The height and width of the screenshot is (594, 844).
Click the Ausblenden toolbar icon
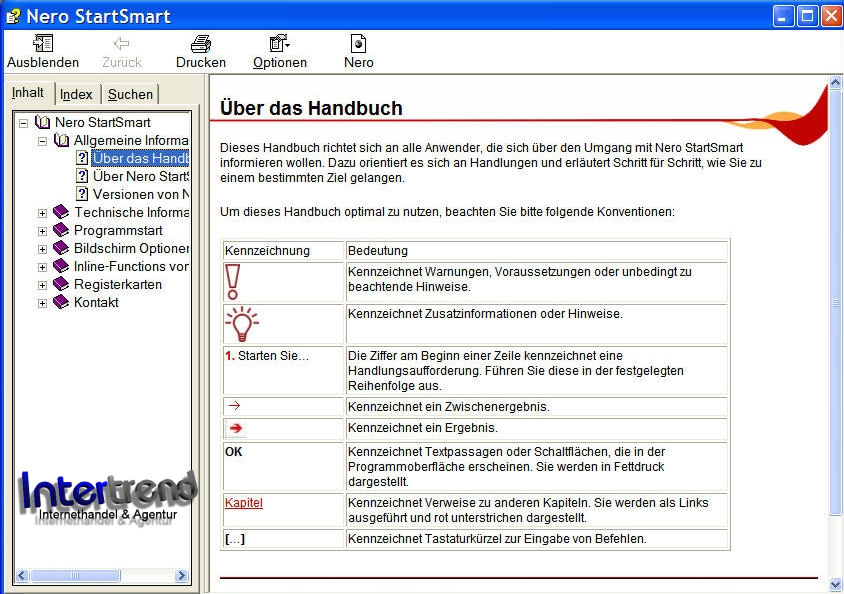[x=43, y=43]
